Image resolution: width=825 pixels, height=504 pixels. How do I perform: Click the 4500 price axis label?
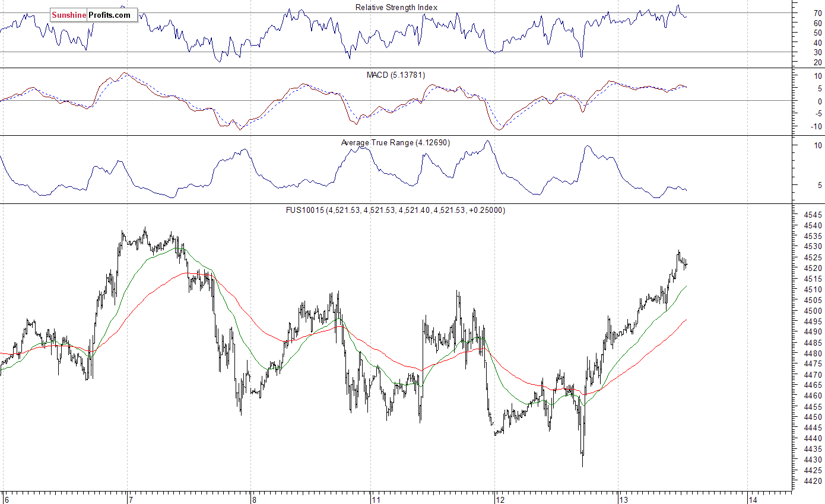(813, 311)
